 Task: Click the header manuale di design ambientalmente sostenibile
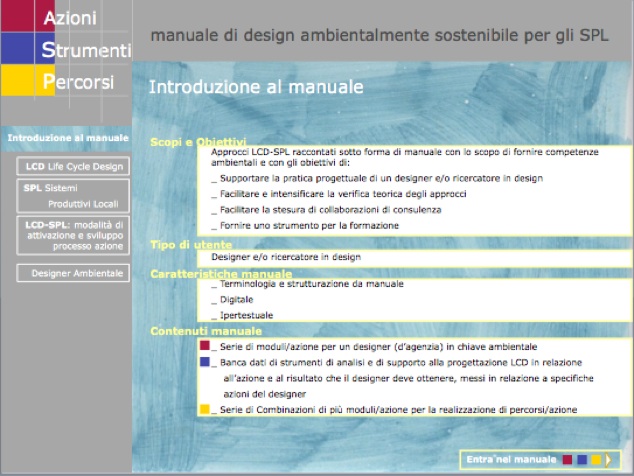tap(379, 35)
